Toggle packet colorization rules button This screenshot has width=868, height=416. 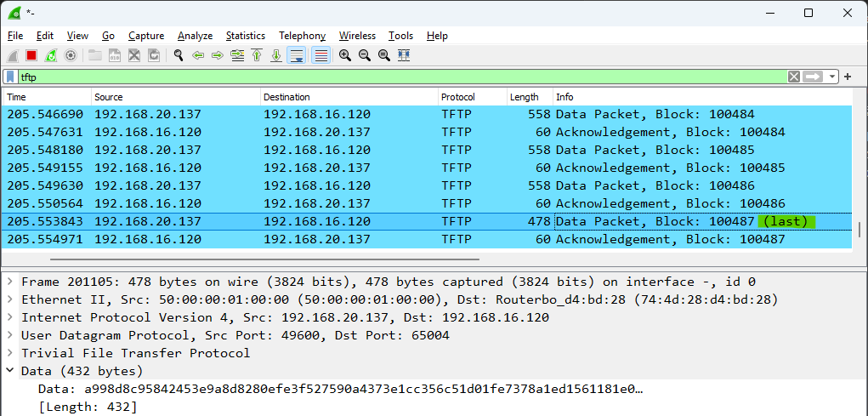pos(321,55)
